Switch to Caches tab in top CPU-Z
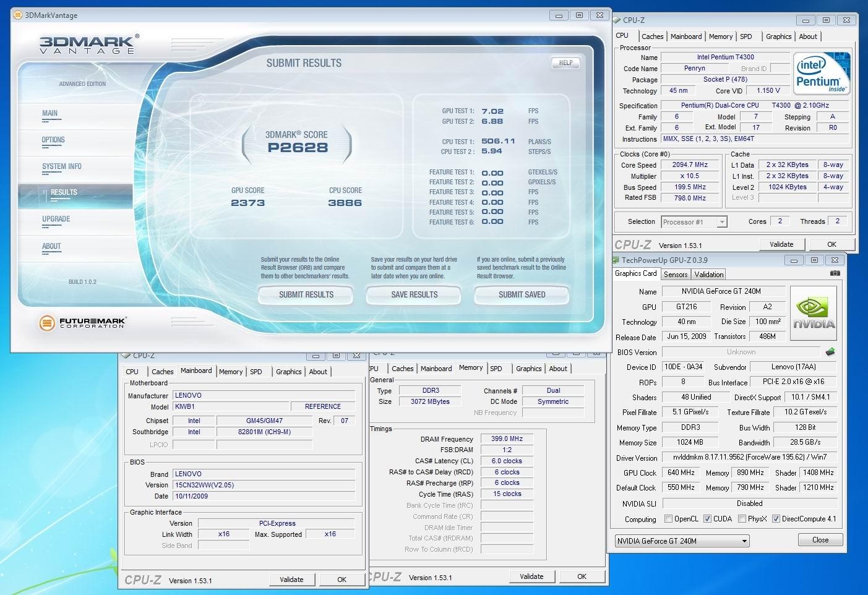 click(652, 36)
